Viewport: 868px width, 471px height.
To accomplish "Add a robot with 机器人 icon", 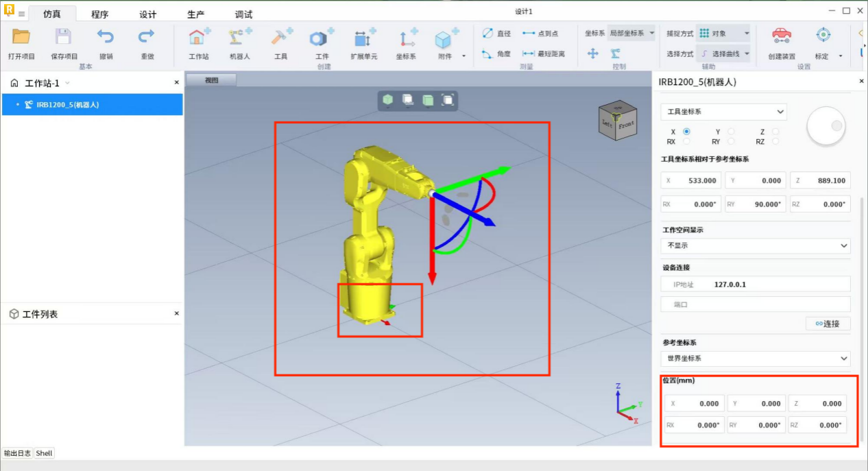I will [x=239, y=38].
